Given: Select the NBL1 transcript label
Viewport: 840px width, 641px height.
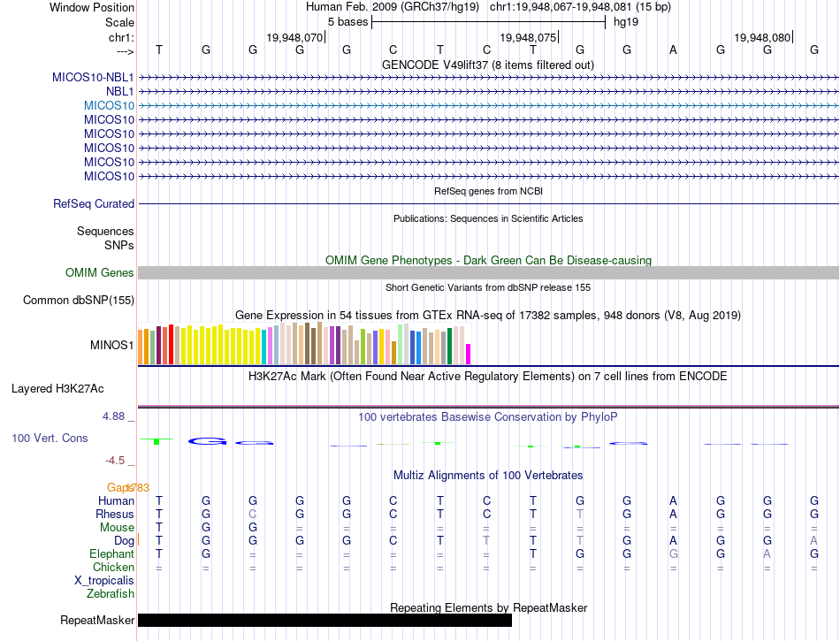Looking at the screenshot, I should pyautogui.click(x=119, y=91).
